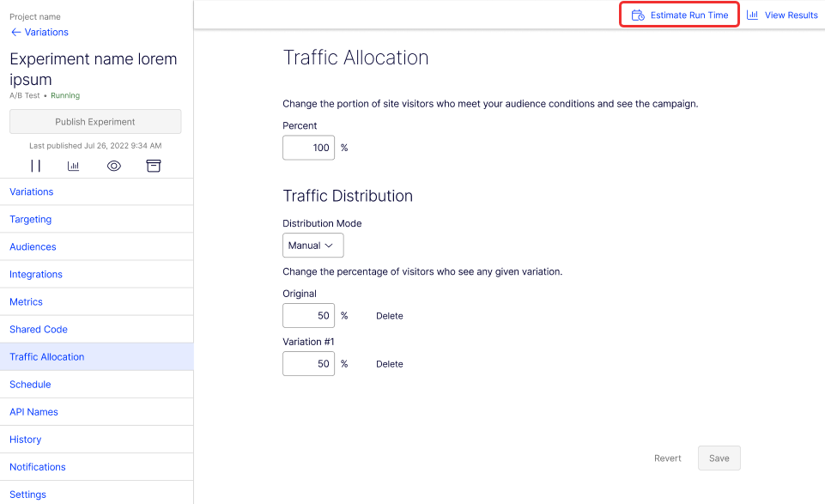Revert the traffic allocation changes
825x504 pixels.
[667, 458]
